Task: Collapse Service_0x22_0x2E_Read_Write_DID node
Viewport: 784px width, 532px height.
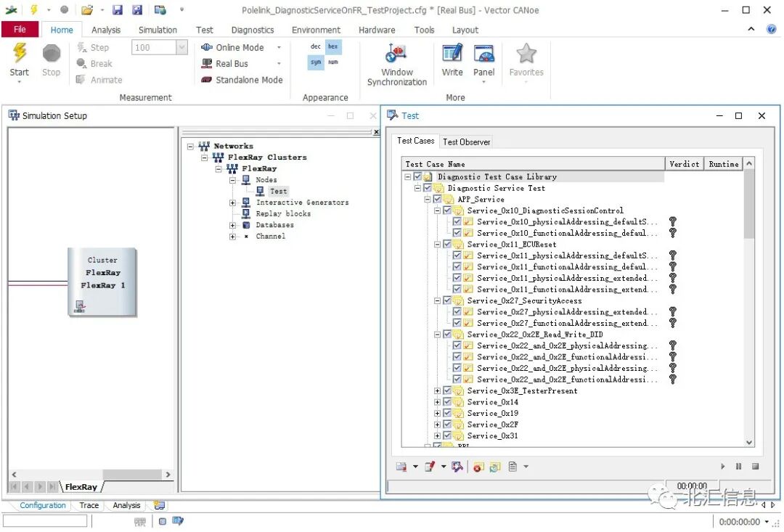Action: (438, 335)
